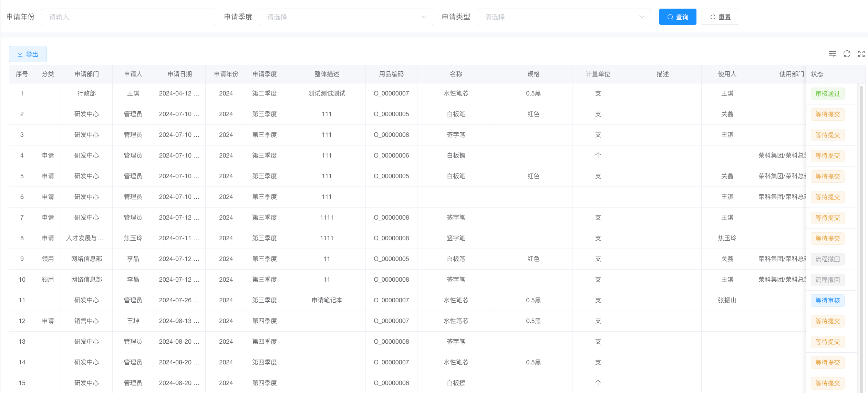Toggle fullscreen table view icon
This screenshot has width=868, height=393.
click(x=861, y=54)
